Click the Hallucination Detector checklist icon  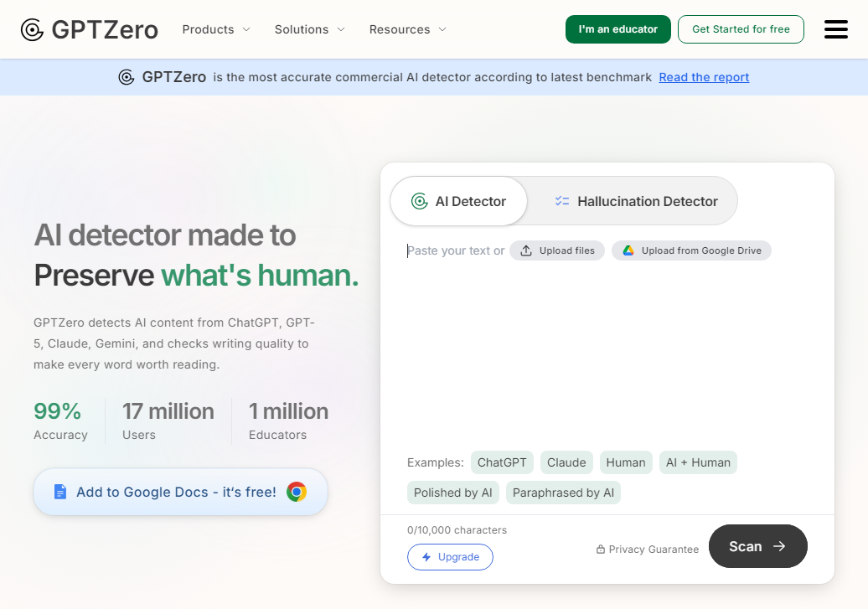562,201
